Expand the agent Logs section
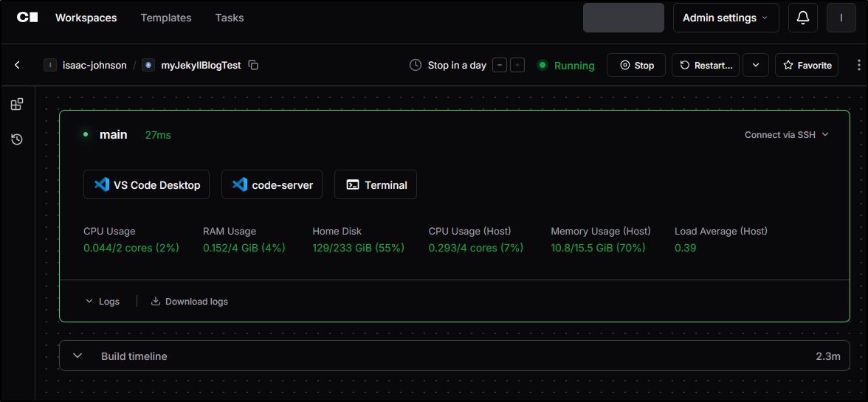 103,301
